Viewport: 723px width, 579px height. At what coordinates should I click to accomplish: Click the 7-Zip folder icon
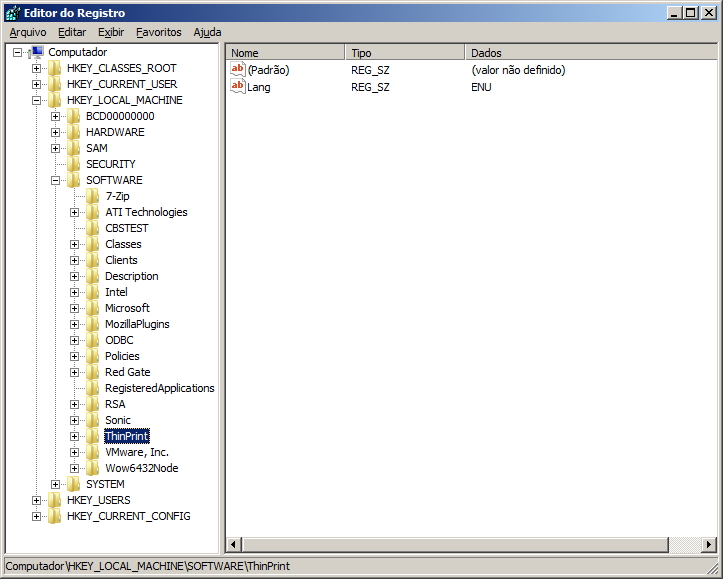pos(92,196)
